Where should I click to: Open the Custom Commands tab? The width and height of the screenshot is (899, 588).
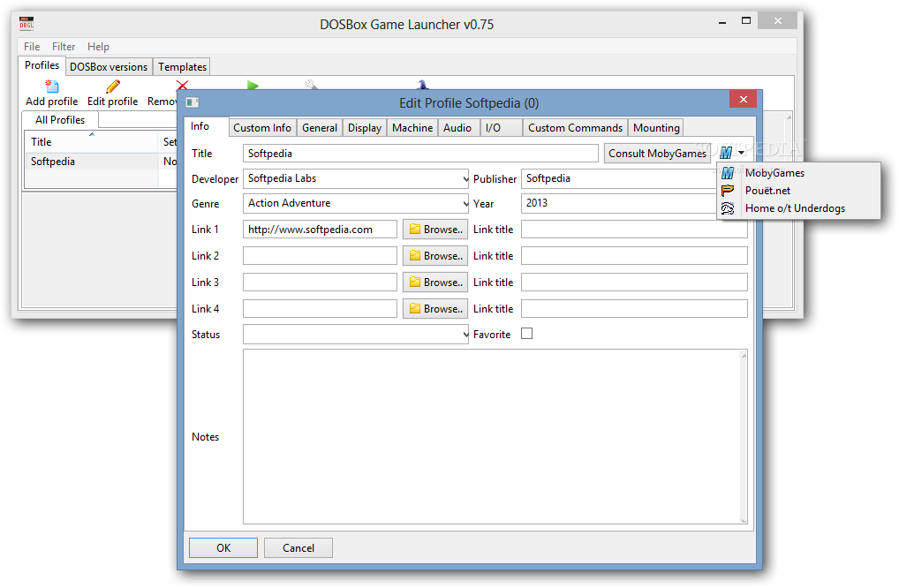(575, 128)
